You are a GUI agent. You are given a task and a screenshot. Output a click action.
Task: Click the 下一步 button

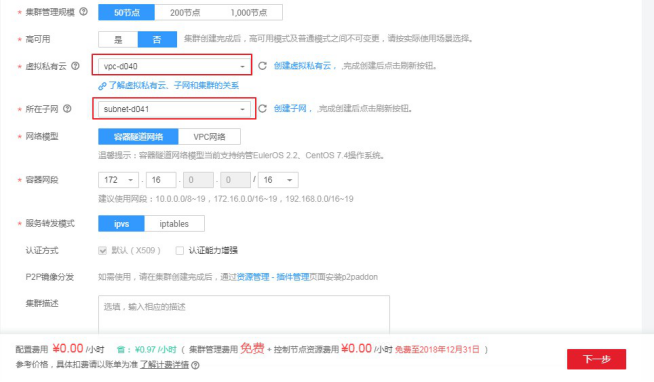596,359
